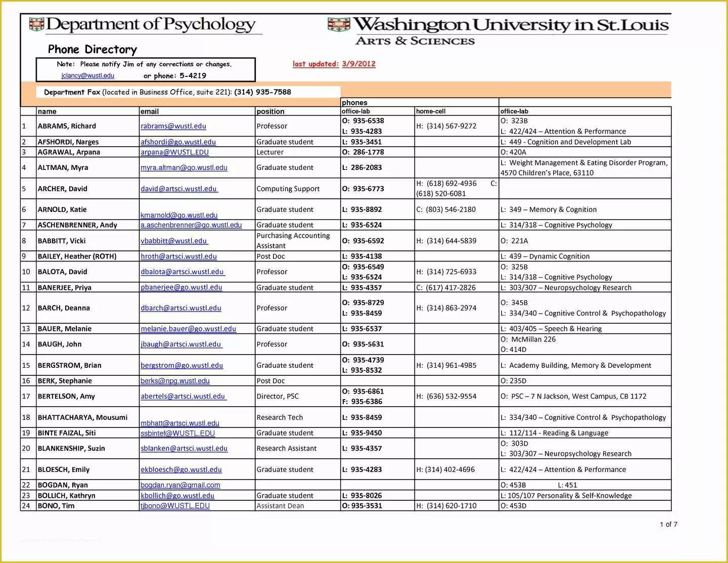Select the 'Phone Directory' heading

tap(93, 49)
